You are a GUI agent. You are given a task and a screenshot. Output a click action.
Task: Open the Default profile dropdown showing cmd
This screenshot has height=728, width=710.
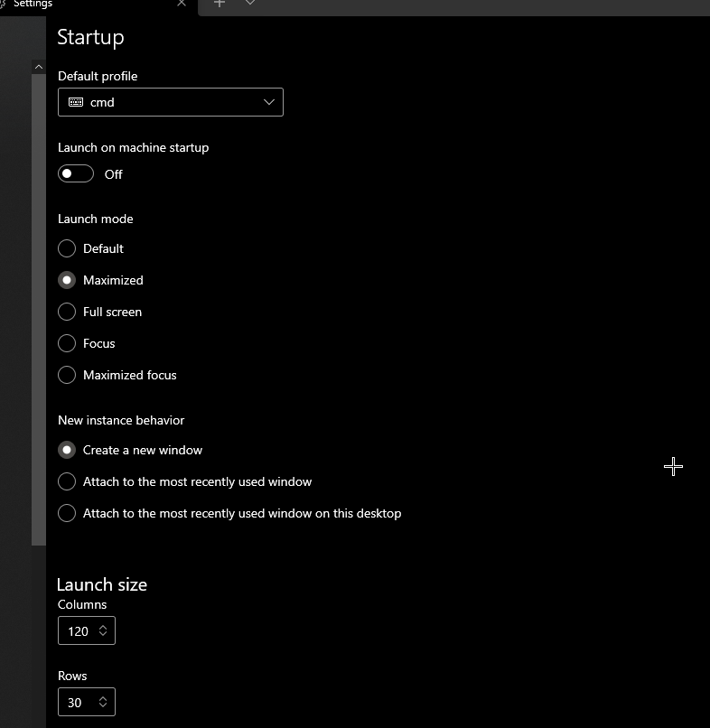[171, 102]
